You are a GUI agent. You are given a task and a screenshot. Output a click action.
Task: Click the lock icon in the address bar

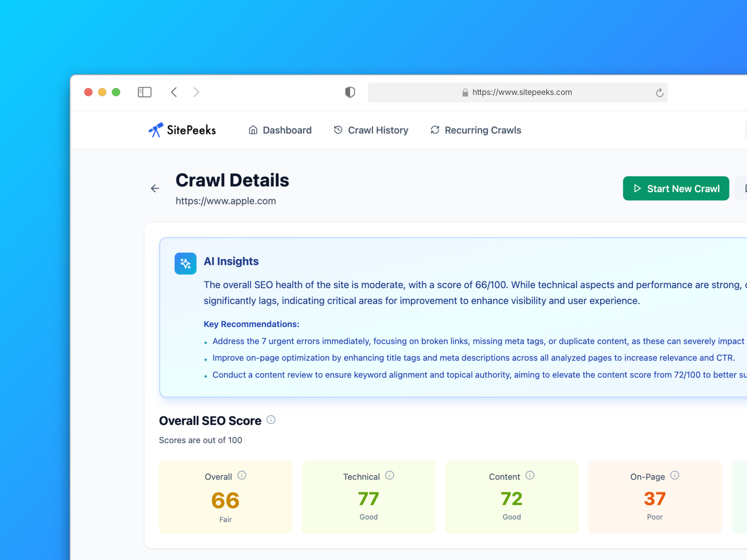(465, 92)
